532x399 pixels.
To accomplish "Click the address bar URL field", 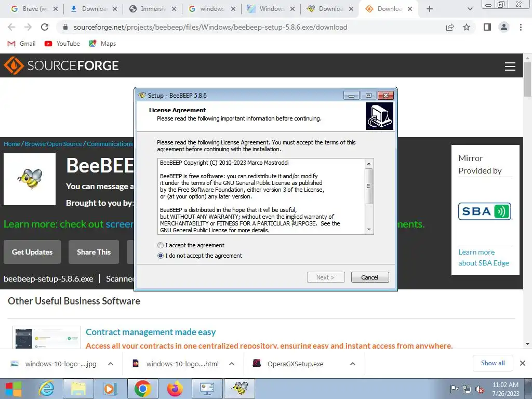I will [210, 27].
